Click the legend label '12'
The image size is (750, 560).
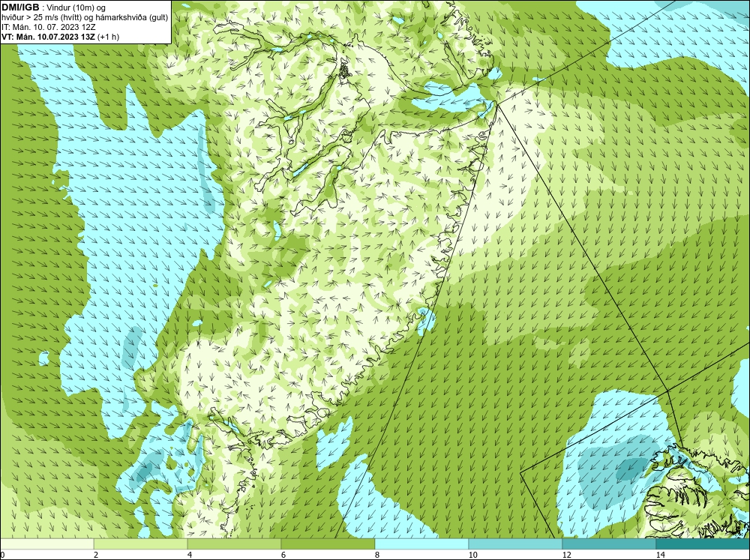[567, 555]
